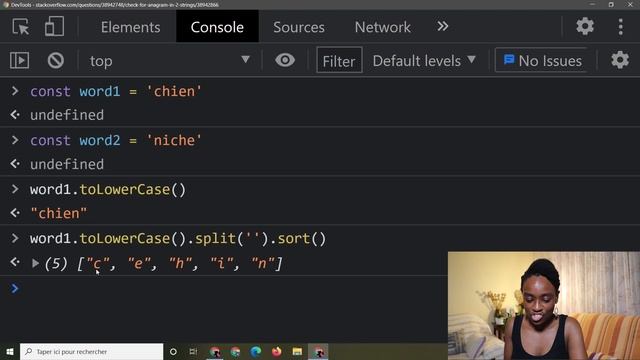Open Task View on the taskbar
The image size is (640, 360).
click(x=193, y=351)
